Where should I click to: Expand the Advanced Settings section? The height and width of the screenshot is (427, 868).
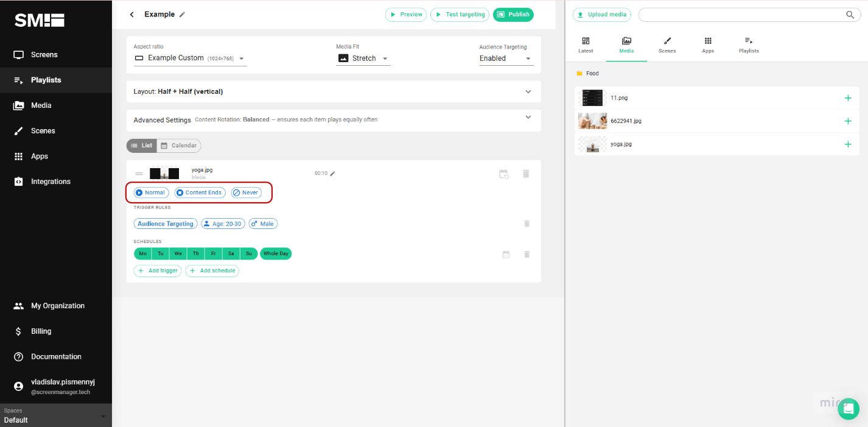point(528,117)
